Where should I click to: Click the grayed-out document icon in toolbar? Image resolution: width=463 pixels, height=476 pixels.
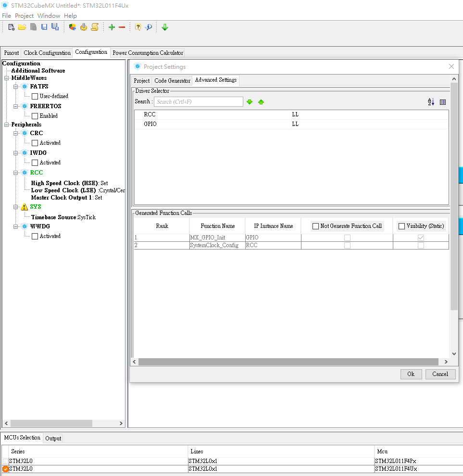(33, 27)
